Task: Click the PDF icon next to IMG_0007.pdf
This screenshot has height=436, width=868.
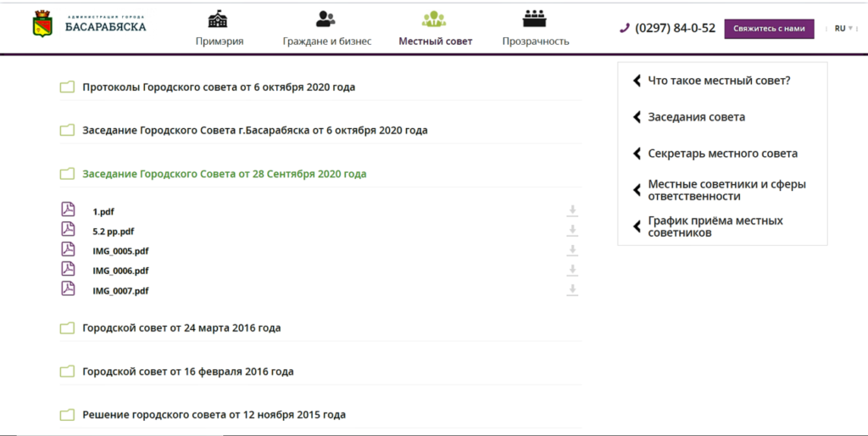Action: pyautogui.click(x=68, y=288)
